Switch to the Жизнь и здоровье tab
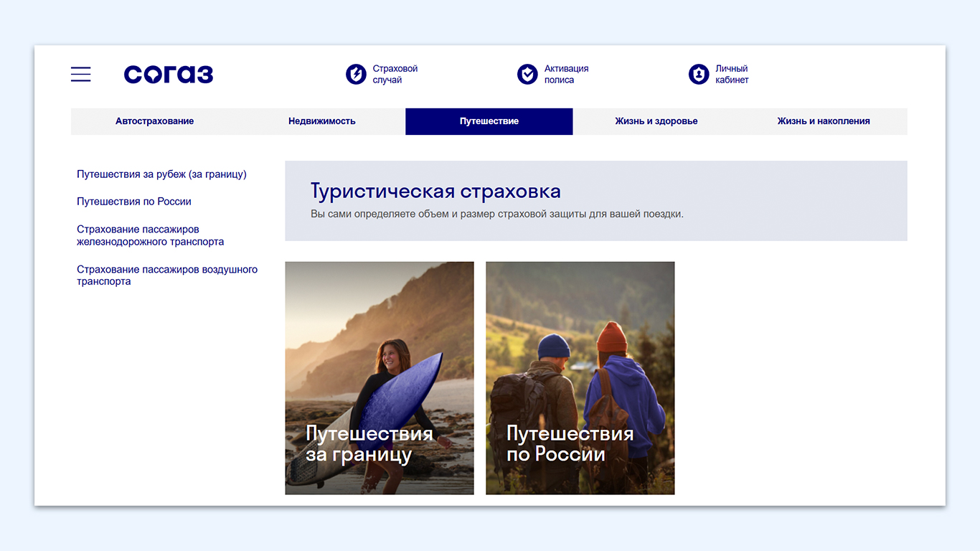Image resolution: width=980 pixels, height=551 pixels. tap(656, 121)
